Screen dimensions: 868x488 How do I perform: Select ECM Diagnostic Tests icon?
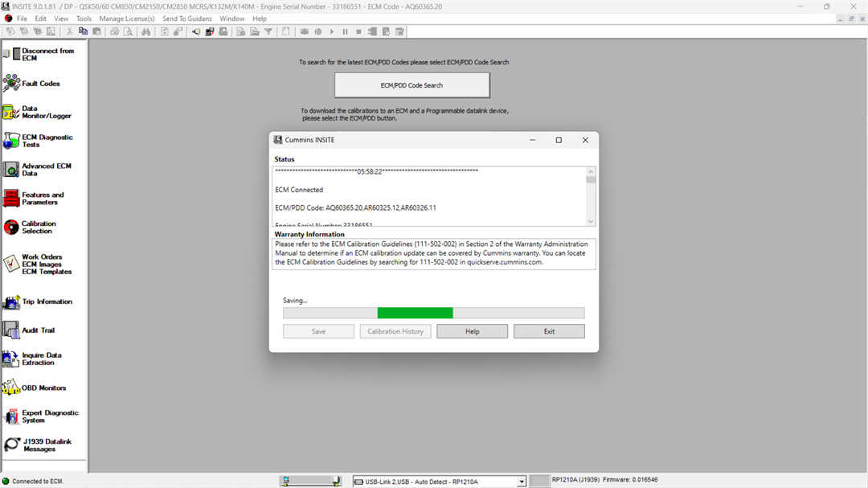click(x=11, y=141)
